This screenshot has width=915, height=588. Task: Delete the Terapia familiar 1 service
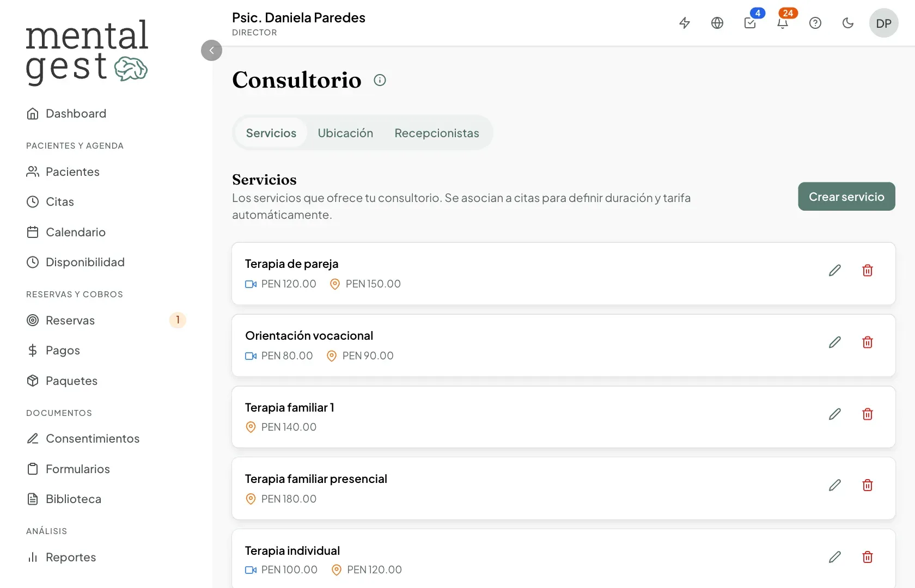point(868,414)
